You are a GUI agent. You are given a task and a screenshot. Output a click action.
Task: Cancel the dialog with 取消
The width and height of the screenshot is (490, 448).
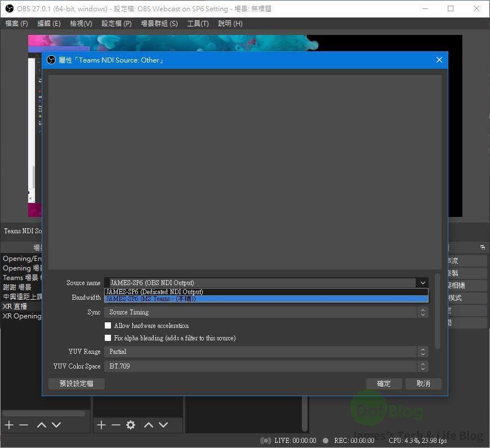pyautogui.click(x=424, y=384)
